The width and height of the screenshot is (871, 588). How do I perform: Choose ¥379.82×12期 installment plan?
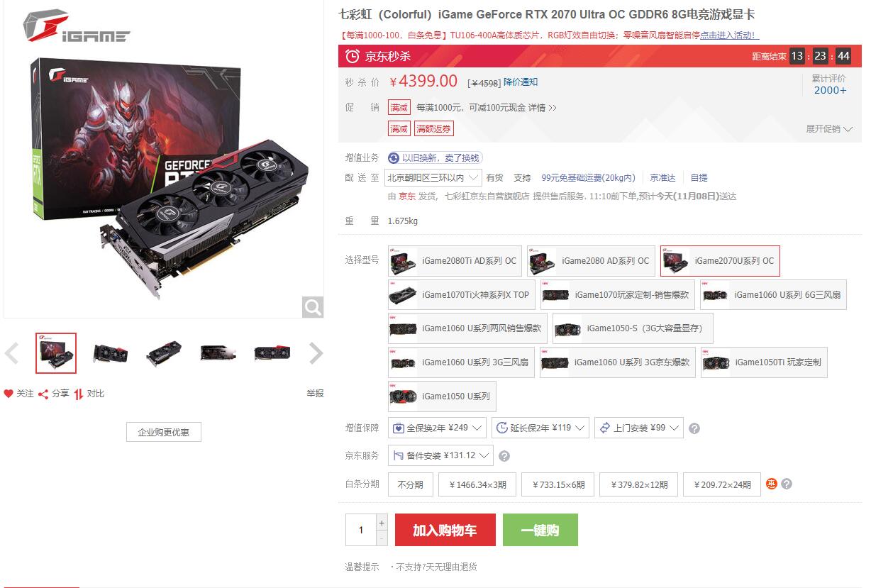tap(638, 484)
